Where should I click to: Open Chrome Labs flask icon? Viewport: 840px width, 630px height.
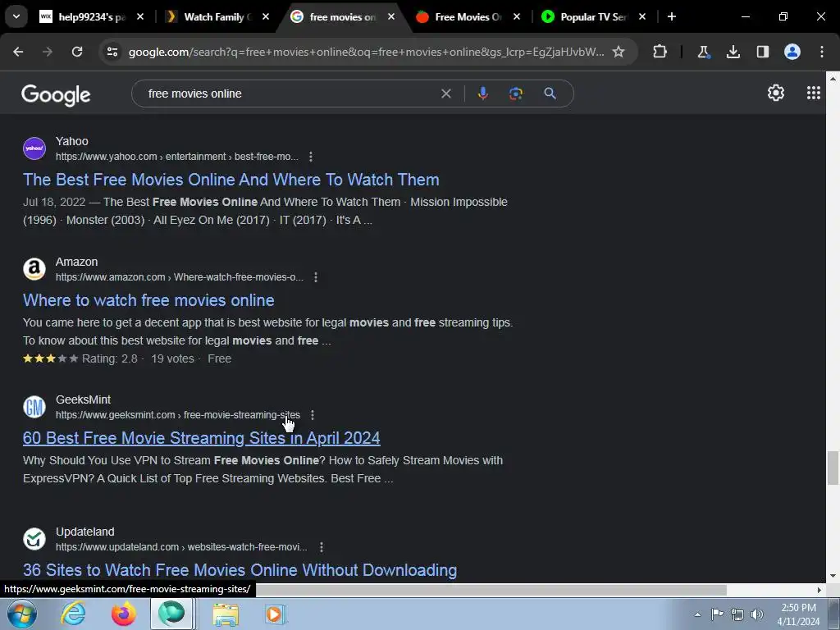click(x=703, y=52)
